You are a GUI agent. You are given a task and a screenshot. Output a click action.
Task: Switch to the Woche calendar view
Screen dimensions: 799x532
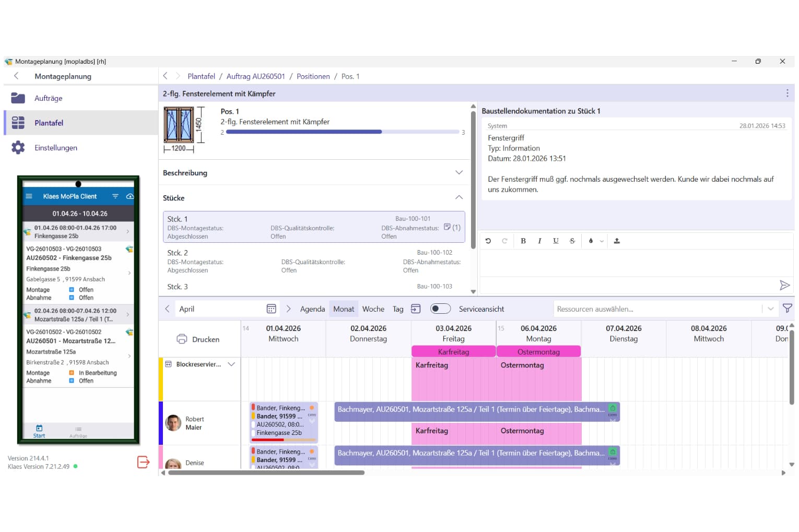(x=373, y=309)
